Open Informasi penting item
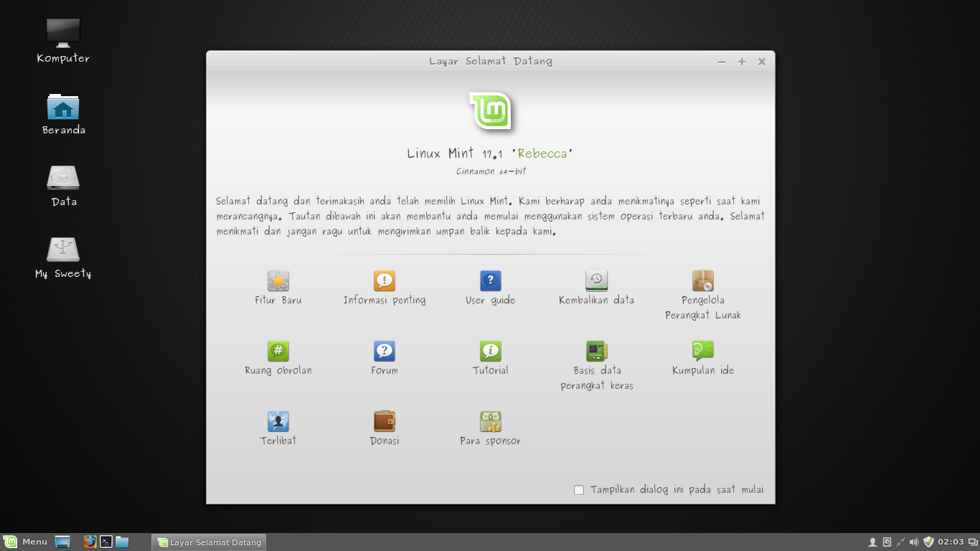The image size is (980, 551). pyautogui.click(x=385, y=288)
